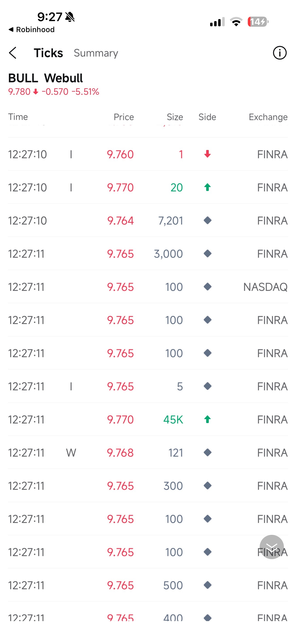This screenshot has height=644, width=296.
Task: Switch to the Summary tab
Action: coord(96,53)
